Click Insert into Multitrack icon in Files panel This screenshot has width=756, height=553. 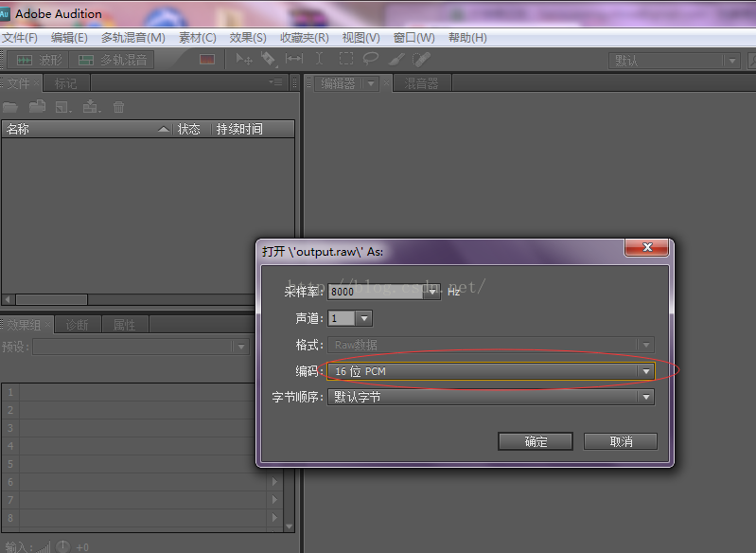91,106
